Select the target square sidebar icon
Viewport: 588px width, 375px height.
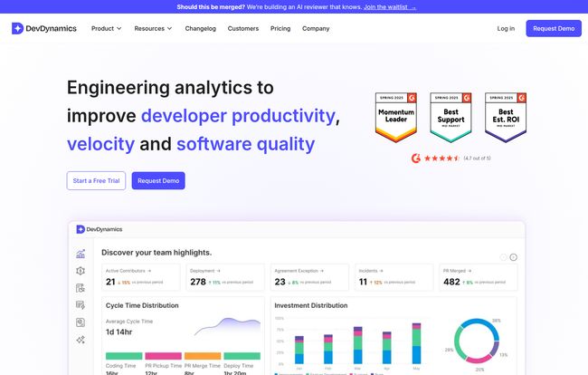pyautogui.click(x=81, y=322)
